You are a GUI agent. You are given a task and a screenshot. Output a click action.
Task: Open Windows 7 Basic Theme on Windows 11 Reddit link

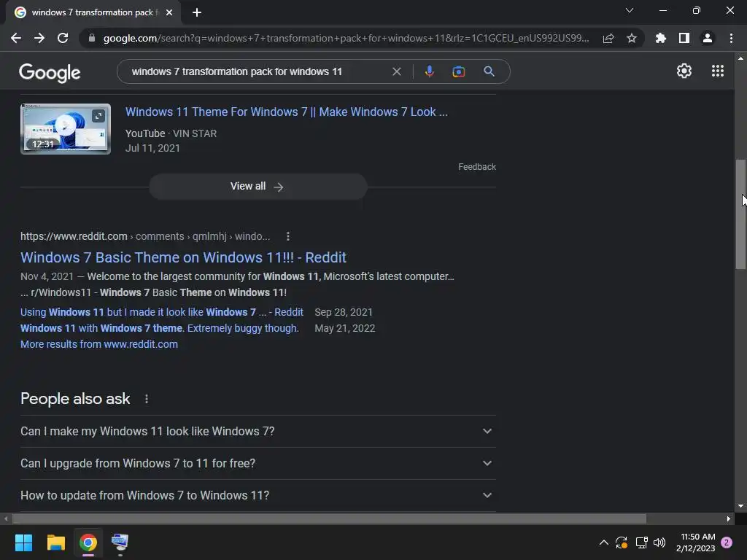point(183,257)
